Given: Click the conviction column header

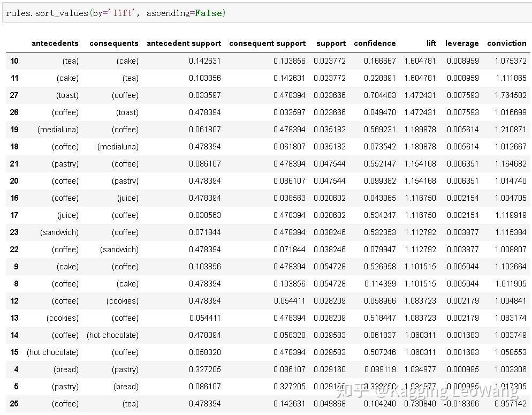Looking at the screenshot, I should point(506,43).
